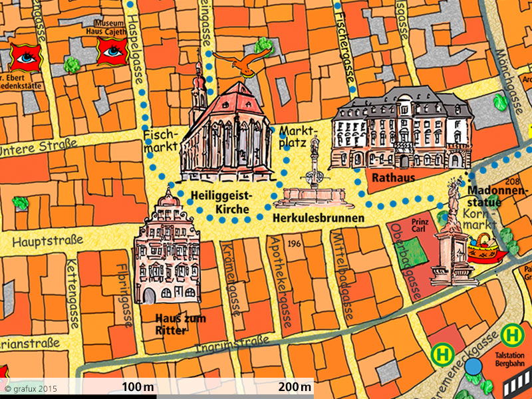Viewport: 532px width, 399px height.
Task: Click the 'Heiliggeist-Kirche' label
Action: click(222, 202)
